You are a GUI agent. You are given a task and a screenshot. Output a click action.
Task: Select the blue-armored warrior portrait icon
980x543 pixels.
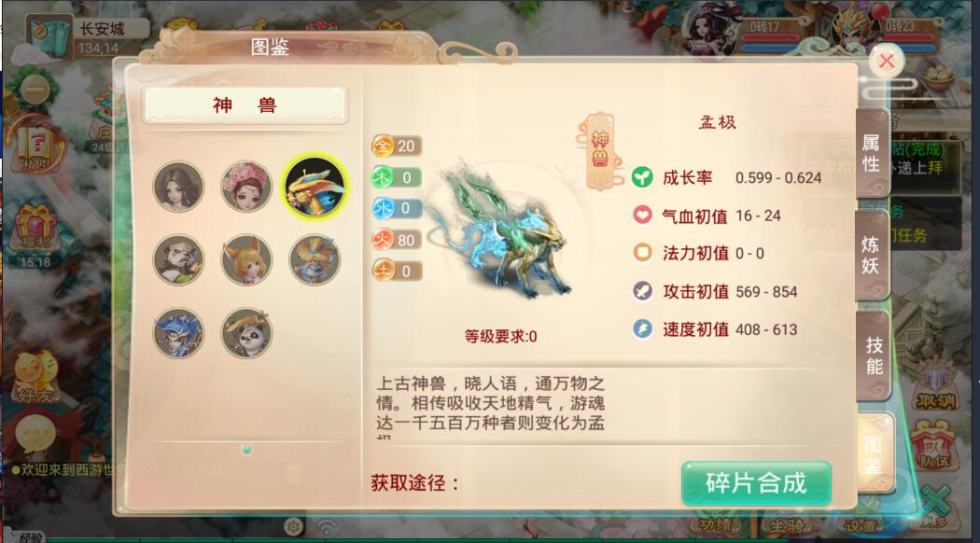(x=179, y=332)
